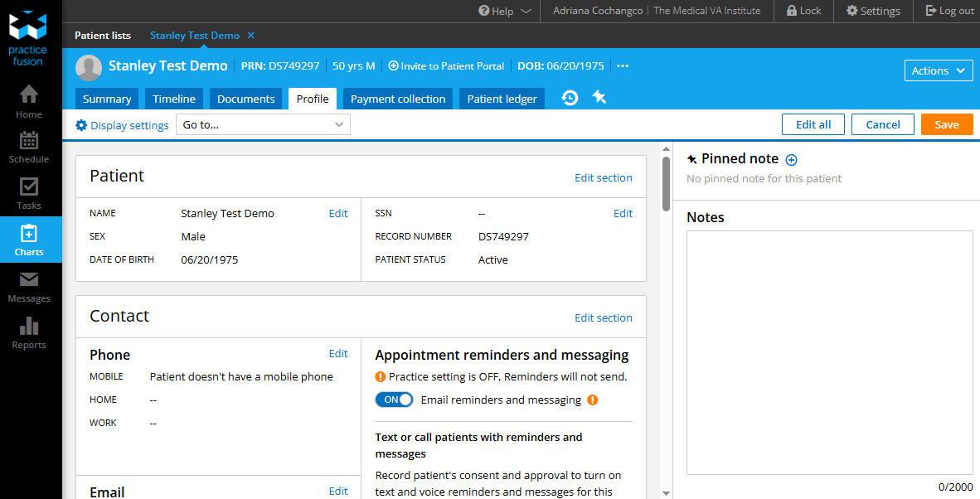Click Display settings gear
Screen dimensions: 980x499
coord(81,125)
